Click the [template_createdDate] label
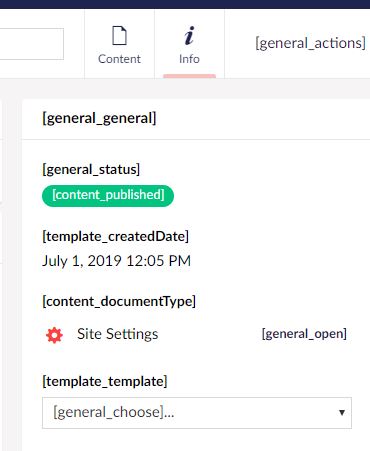 [115, 236]
